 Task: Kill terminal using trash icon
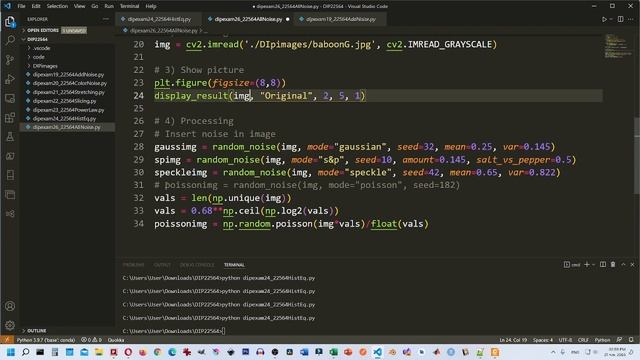(613, 264)
